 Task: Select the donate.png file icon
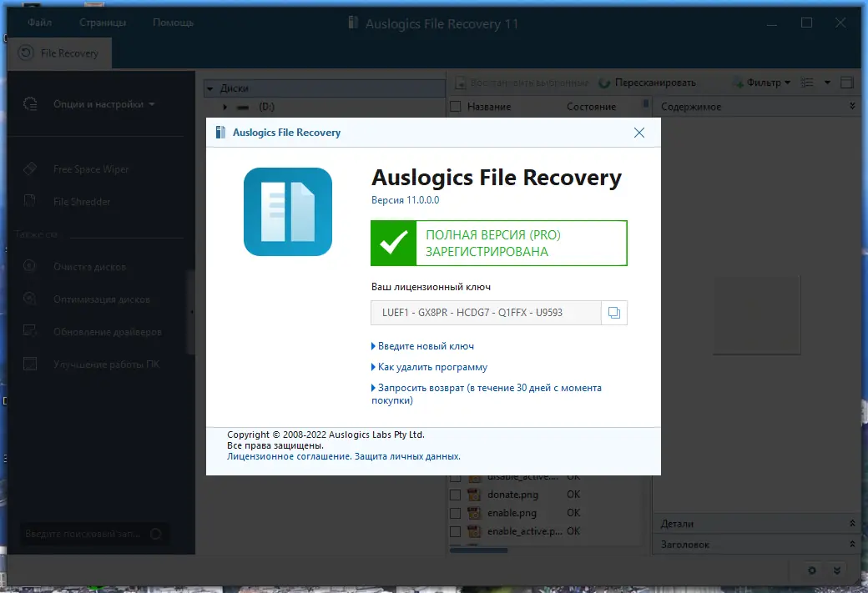click(474, 495)
